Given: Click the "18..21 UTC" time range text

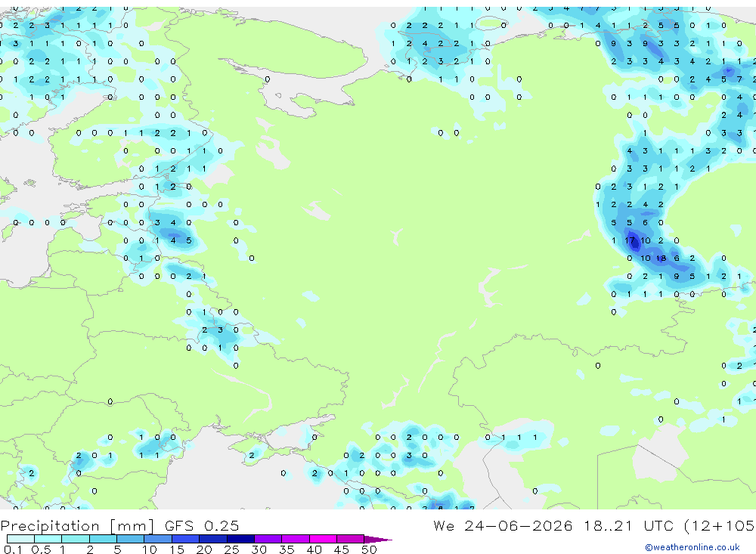Looking at the screenshot, I should point(629,525).
